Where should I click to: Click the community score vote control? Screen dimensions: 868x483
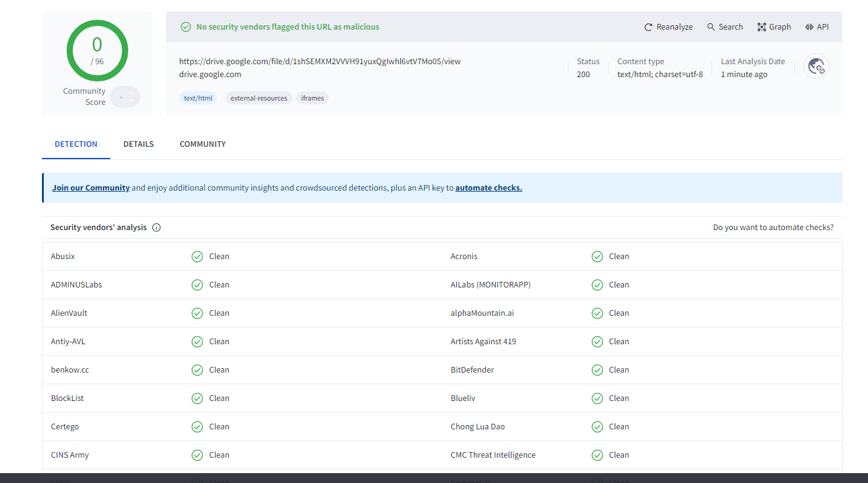(x=125, y=97)
